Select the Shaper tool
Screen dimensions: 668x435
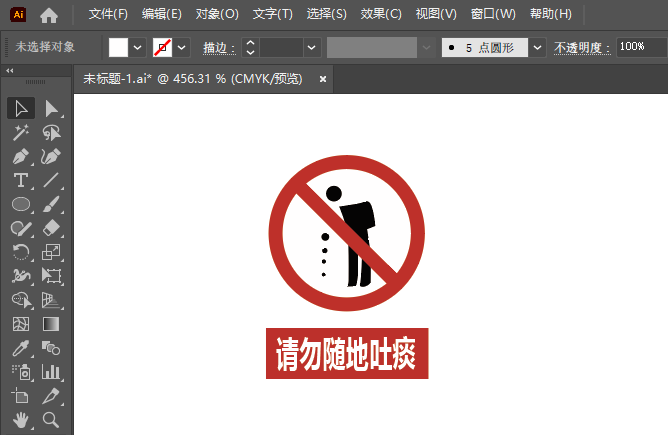(21, 228)
